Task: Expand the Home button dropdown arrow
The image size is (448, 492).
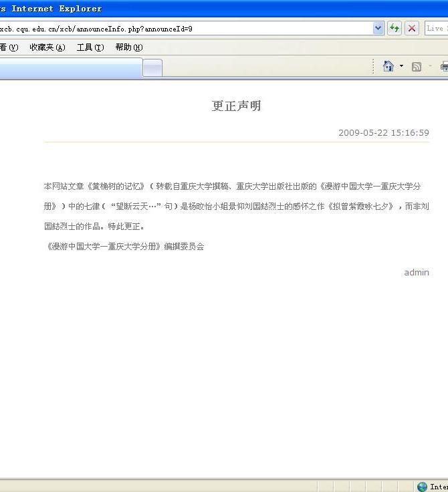Action: tap(401, 66)
